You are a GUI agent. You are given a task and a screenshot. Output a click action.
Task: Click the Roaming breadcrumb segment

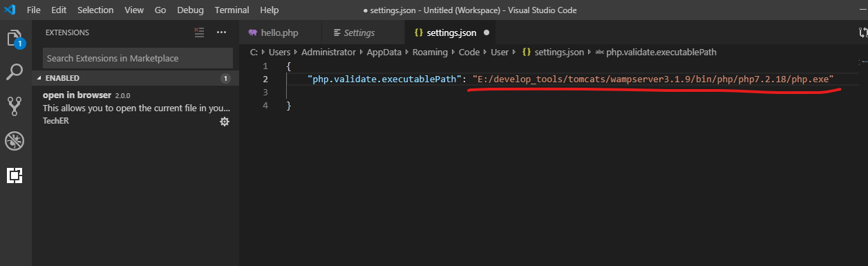point(431,52)
